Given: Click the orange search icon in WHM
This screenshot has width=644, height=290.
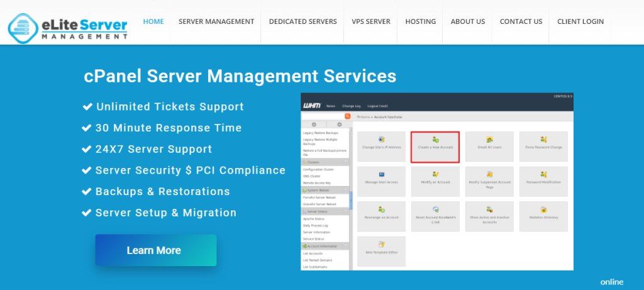Looking at the screenshot, I should click(x=347, y=116).
